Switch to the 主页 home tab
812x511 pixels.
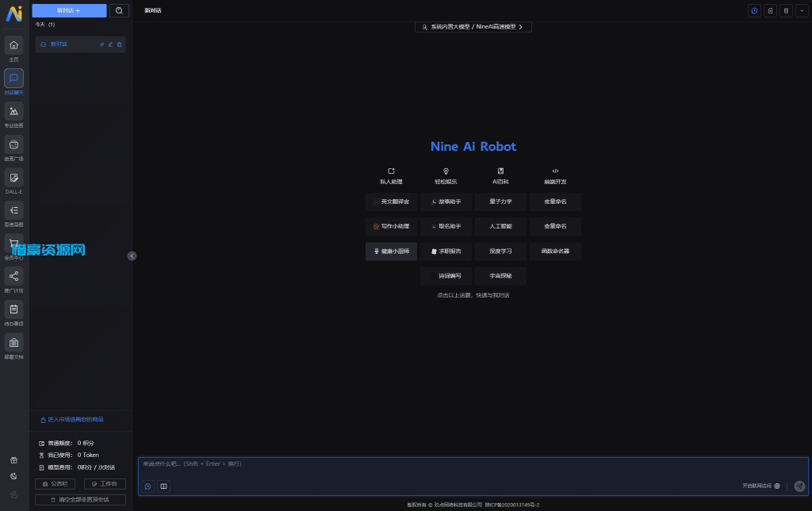pos(13,46)
